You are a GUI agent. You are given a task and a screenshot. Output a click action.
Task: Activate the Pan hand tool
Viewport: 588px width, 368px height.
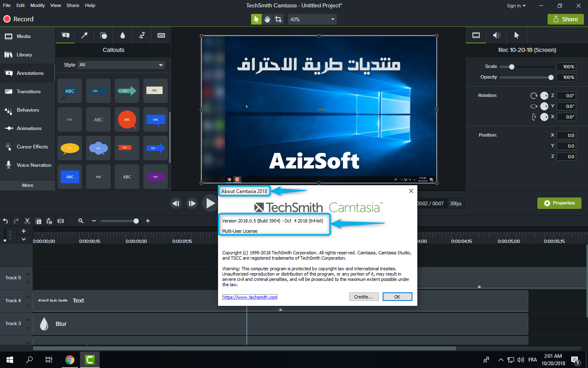267,19
